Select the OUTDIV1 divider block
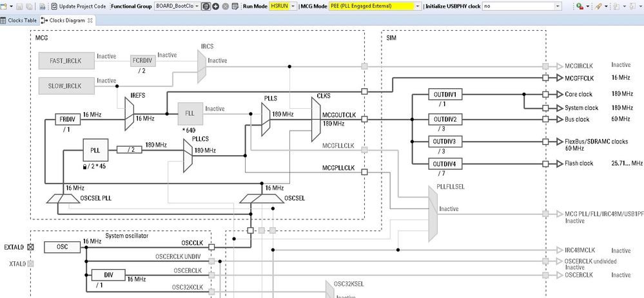This screenshot has width=644, height=298. coord(445,94)
